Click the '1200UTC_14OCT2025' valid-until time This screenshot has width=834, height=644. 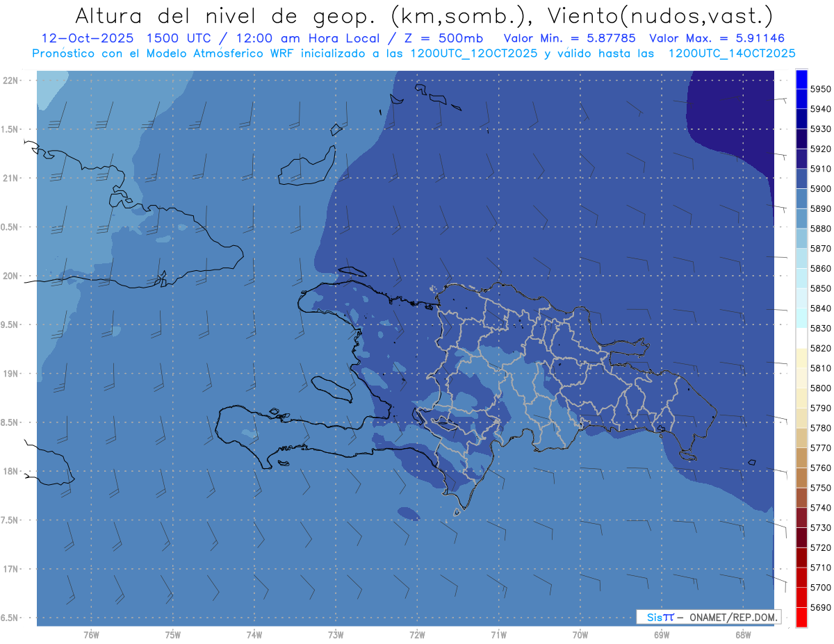coord(732,53)
